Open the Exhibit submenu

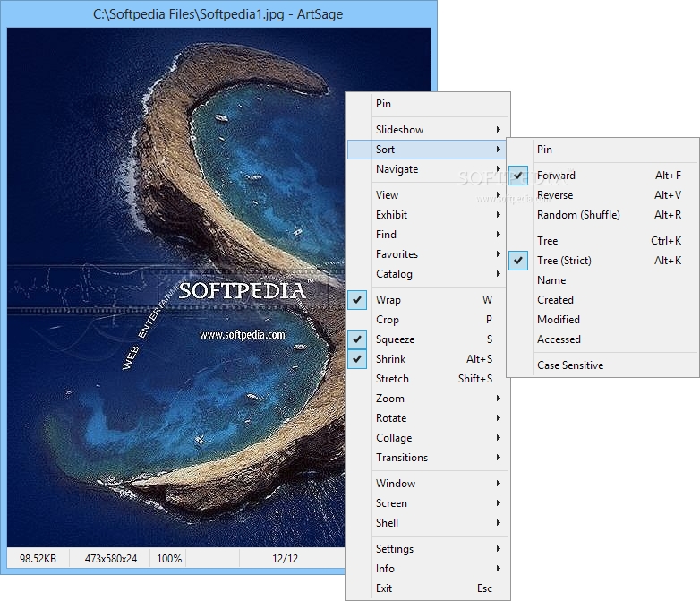click(x=428, y=215)
